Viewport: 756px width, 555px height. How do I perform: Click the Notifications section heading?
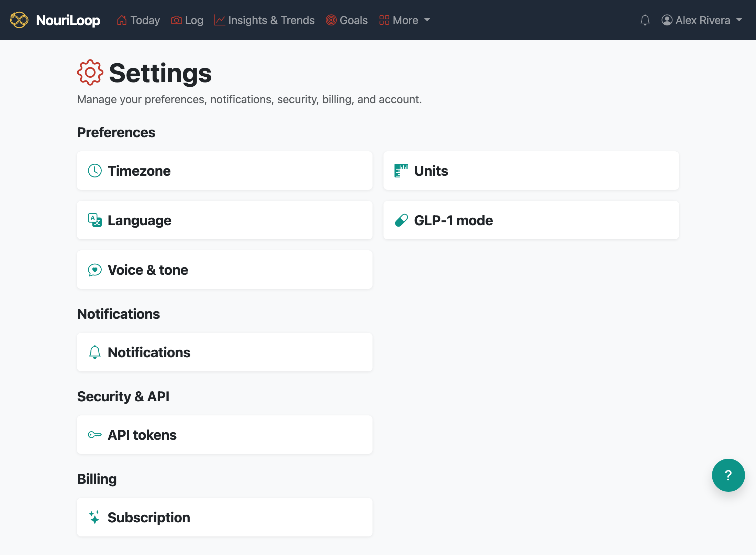click(x=119, y=314)
